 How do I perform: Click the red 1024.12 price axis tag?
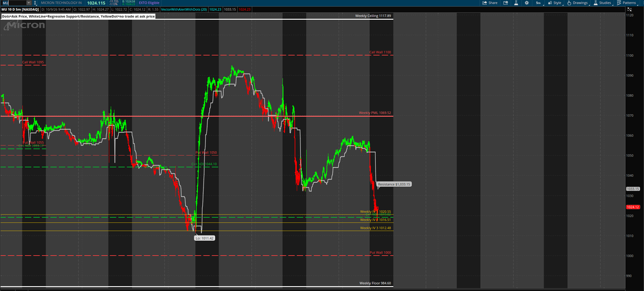click(x=633, y=207)
